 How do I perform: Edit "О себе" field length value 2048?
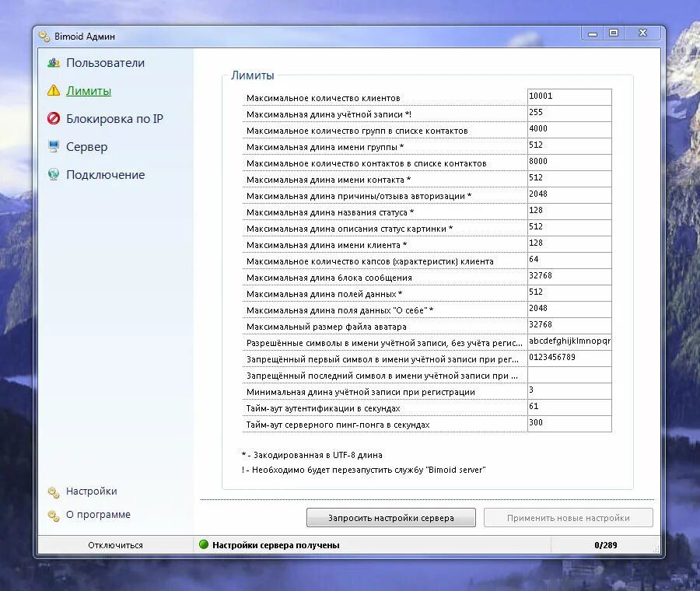[569, 309]
